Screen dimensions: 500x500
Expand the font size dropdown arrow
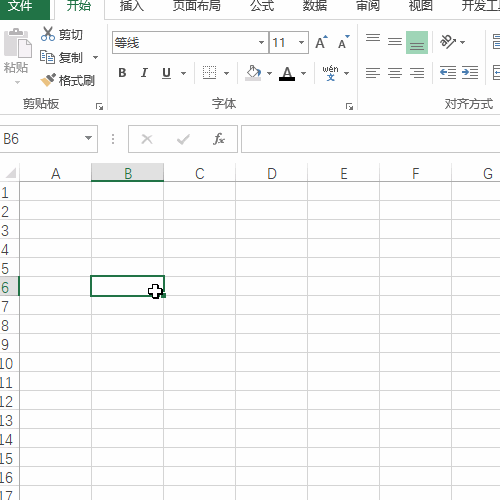[301, 42]
